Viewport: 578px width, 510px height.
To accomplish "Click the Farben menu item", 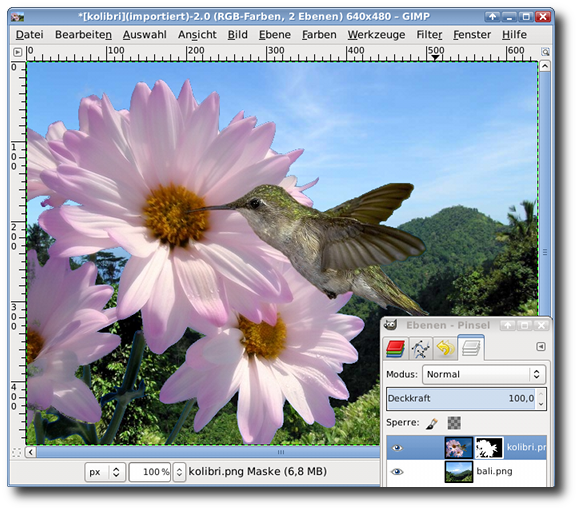I will click(319, 35).
